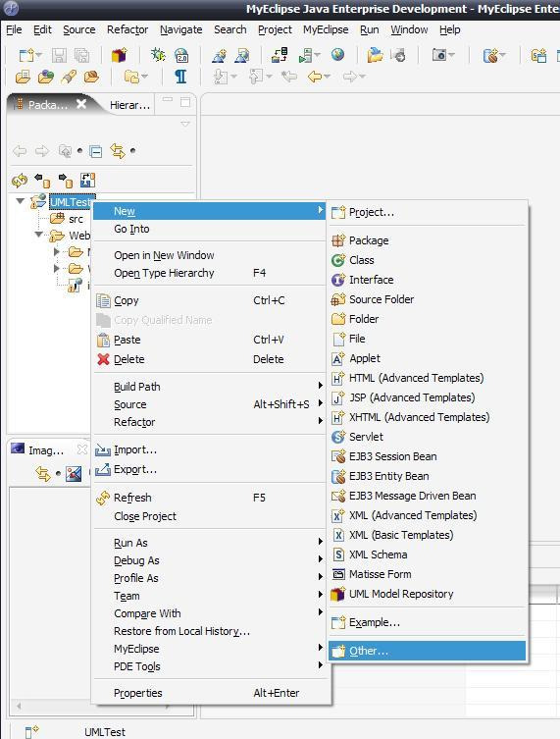This screenshot has height=739, width=560.
Task: Open the web browser globe icon
Action: point(337,55)
